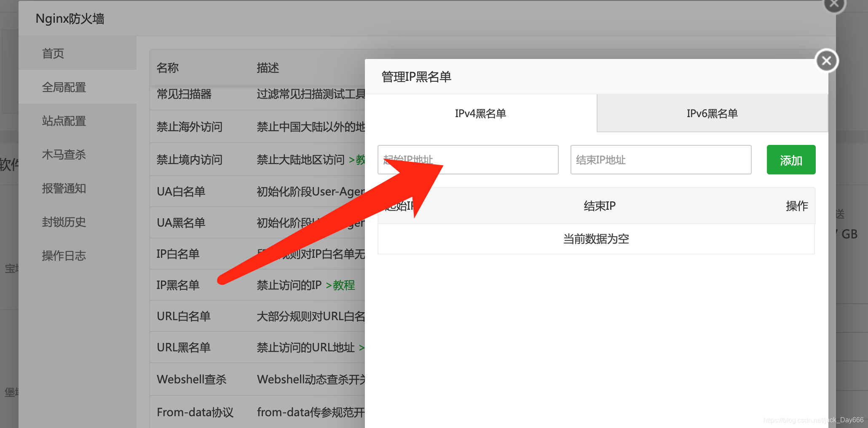Select the IP黑名单 row name
Viewport: 868px width, 428px height.
tap(178, 285)
